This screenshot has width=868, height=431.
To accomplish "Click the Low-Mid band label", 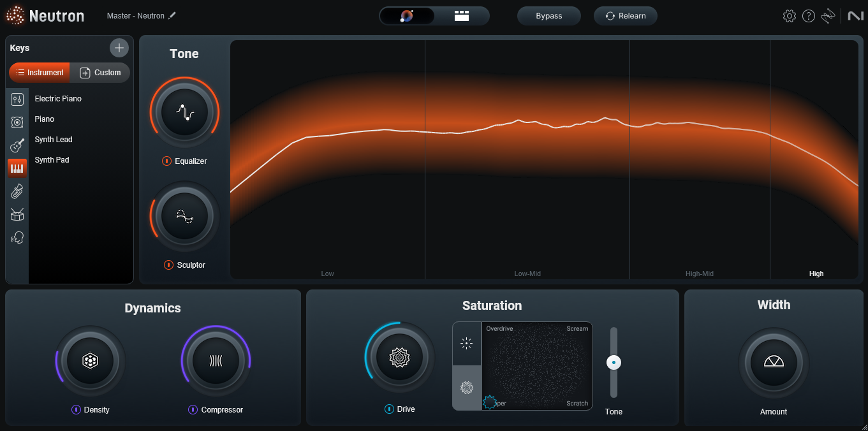I will click(527, 274).
